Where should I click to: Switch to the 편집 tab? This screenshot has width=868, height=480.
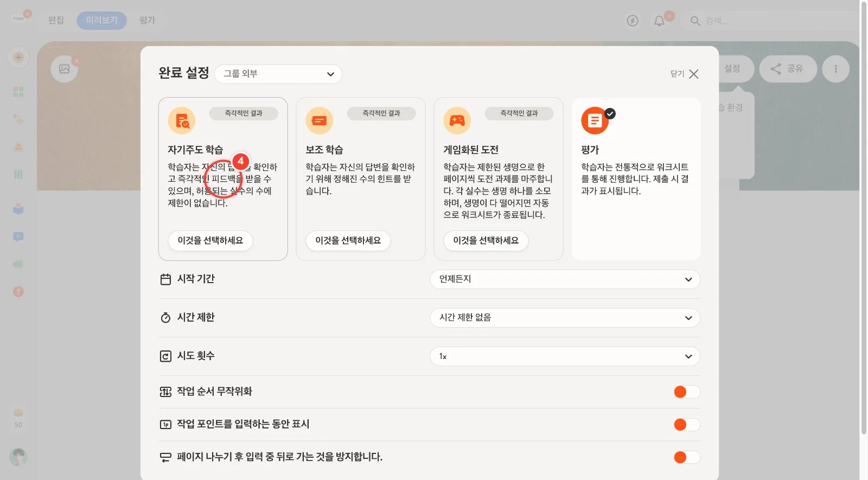pyautogui.click(x=56, y=21)
